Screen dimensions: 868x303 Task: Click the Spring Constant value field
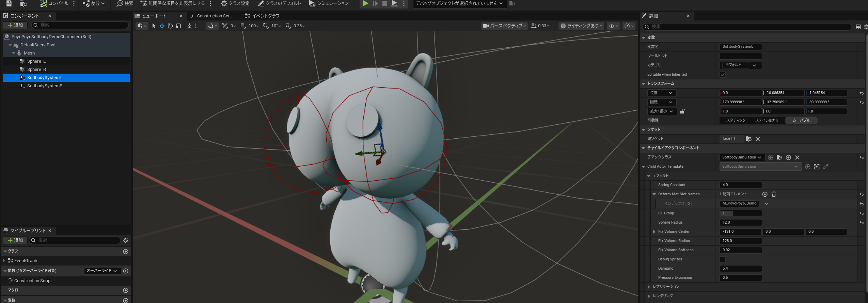741,185
